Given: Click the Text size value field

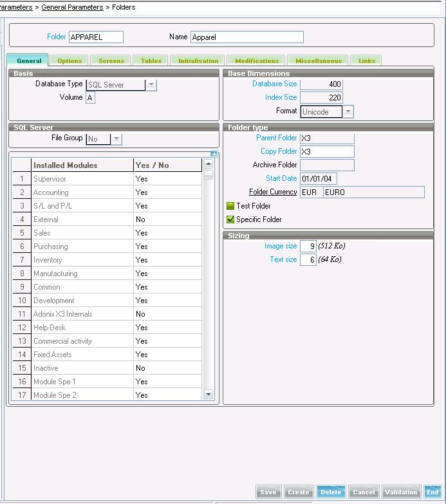Looking at the screenshot, I should tap(308, 259).
